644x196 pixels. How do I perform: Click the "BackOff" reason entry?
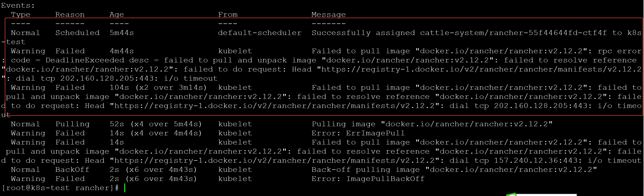72,170
